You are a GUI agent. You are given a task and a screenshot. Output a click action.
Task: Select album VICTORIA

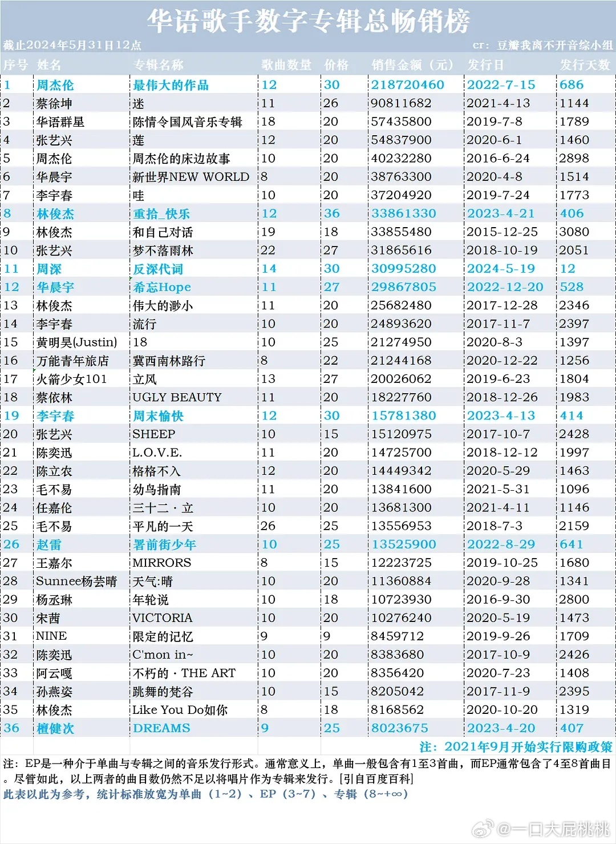(162, 618)
